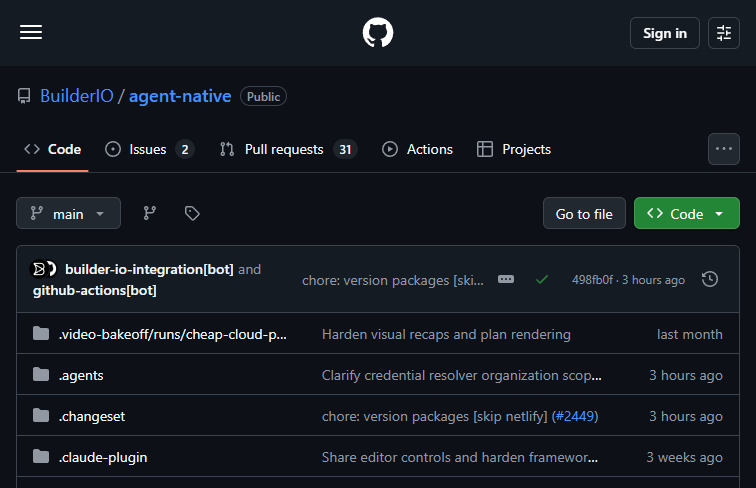Expand additional navigation options ellipsis
The width and height of the screenshot is (756, 488).
(724, 149)
